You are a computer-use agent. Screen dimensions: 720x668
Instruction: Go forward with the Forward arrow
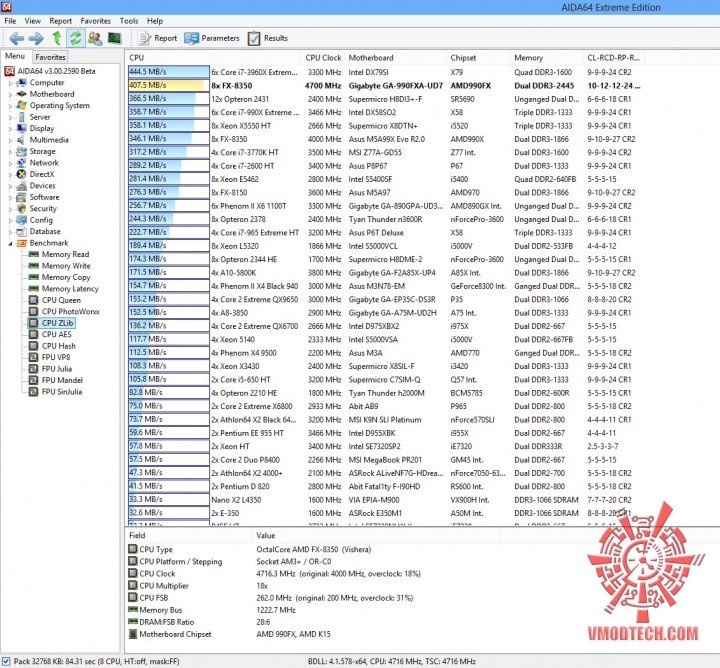(x=36, y=38)
